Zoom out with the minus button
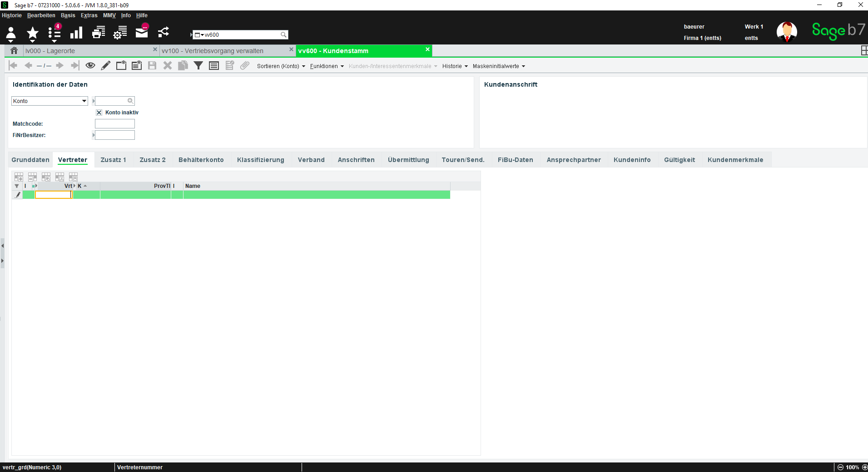The height and width of the screenshot is (472, 868). point(840,467)
